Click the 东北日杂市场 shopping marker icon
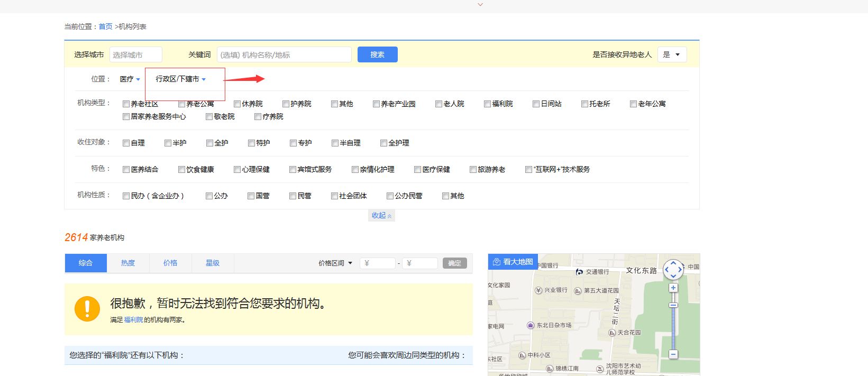The image size is (868, 376). pos(531,325)
